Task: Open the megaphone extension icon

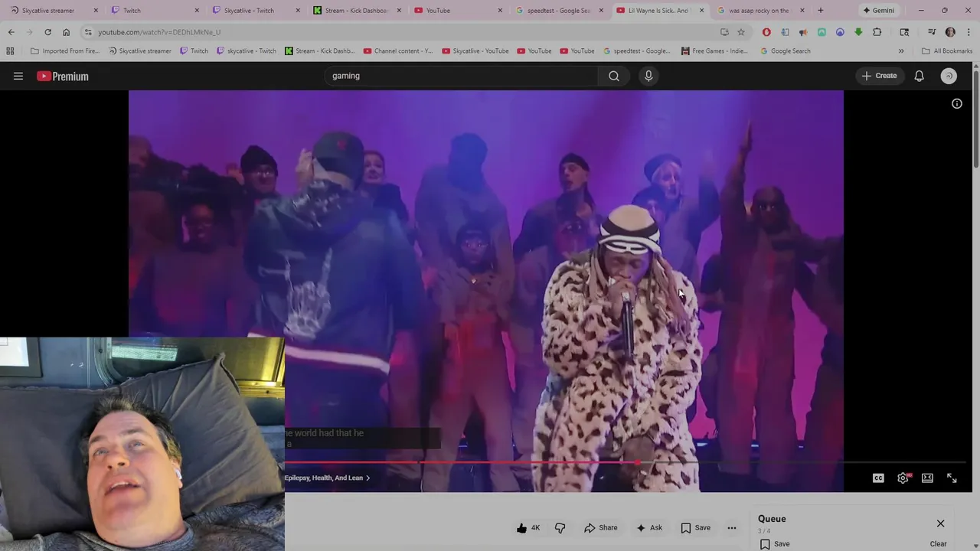Action: click(x=803, y=32)
